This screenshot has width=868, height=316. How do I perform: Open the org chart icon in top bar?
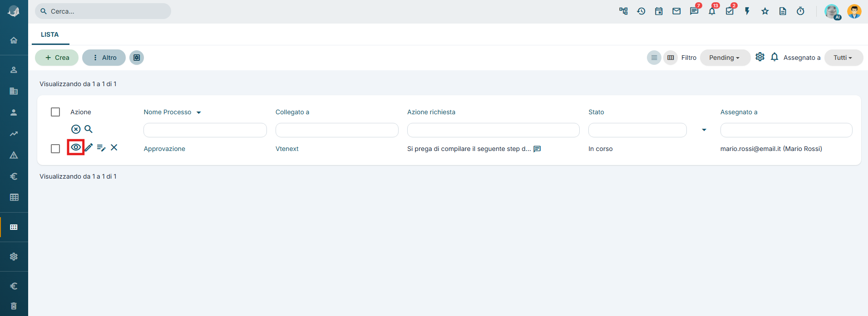(623, 11)
